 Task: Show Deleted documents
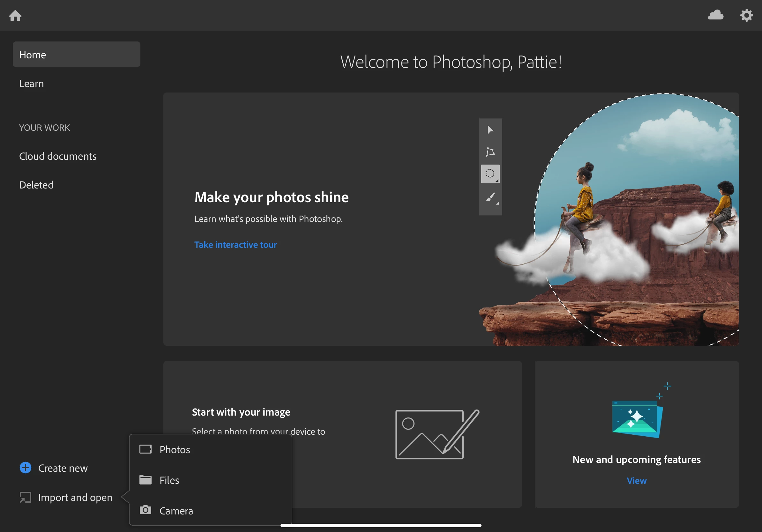tap(36, 185)
